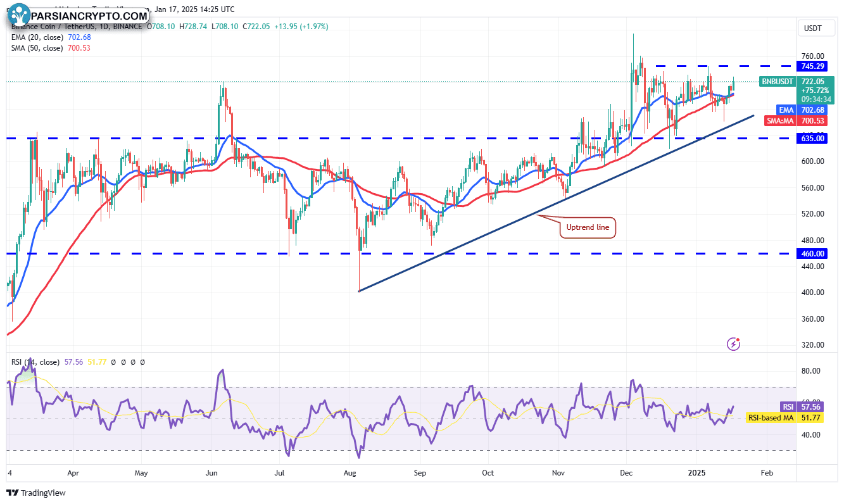844x504 pixels.
Task: Click the BNBUSDT symbol price label
Action: pos(777,82)
